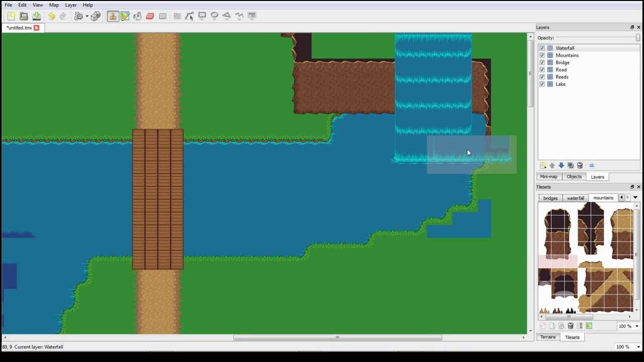This screenshot has width=644, height=362.
Task: Select the Bridge layer name
Action: pyautogui.click(x=562, y=63)
